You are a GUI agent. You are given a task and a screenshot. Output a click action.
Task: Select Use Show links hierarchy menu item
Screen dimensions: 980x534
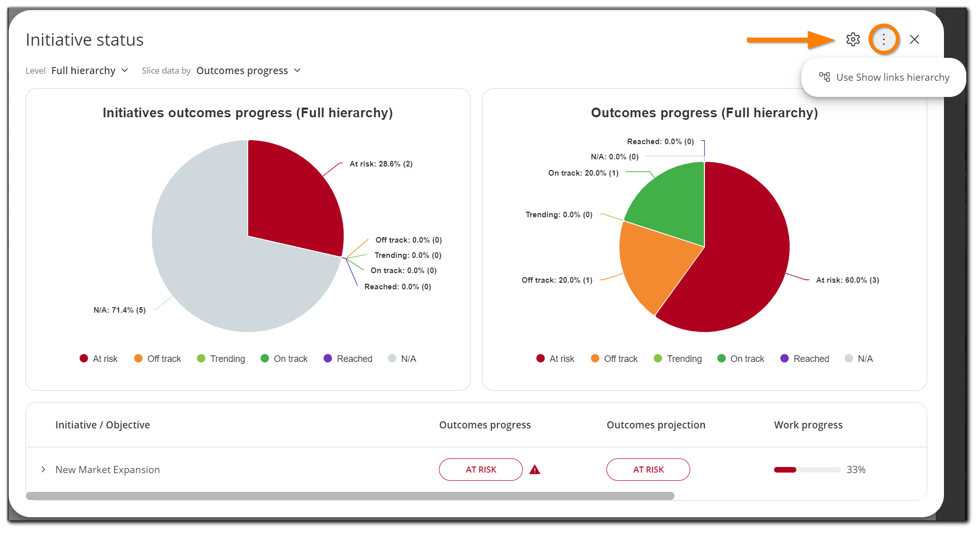pos(884,77)
